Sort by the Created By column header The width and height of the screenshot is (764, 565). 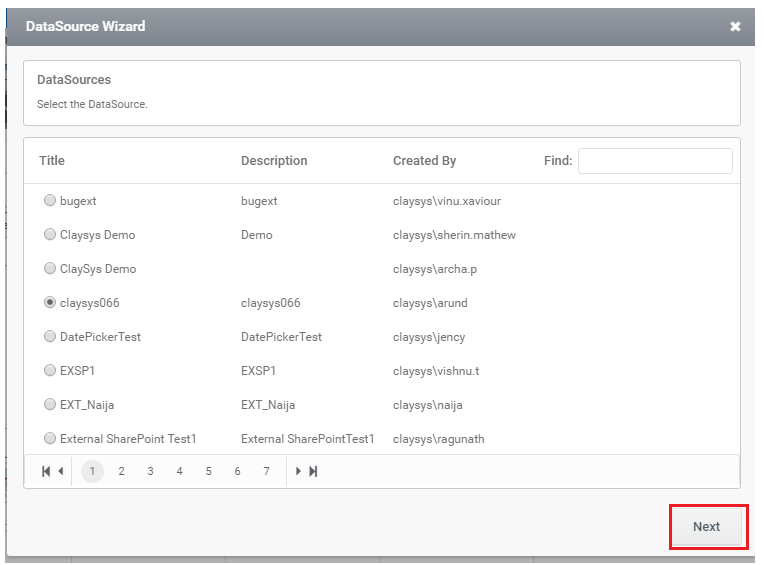pos(424,161)
